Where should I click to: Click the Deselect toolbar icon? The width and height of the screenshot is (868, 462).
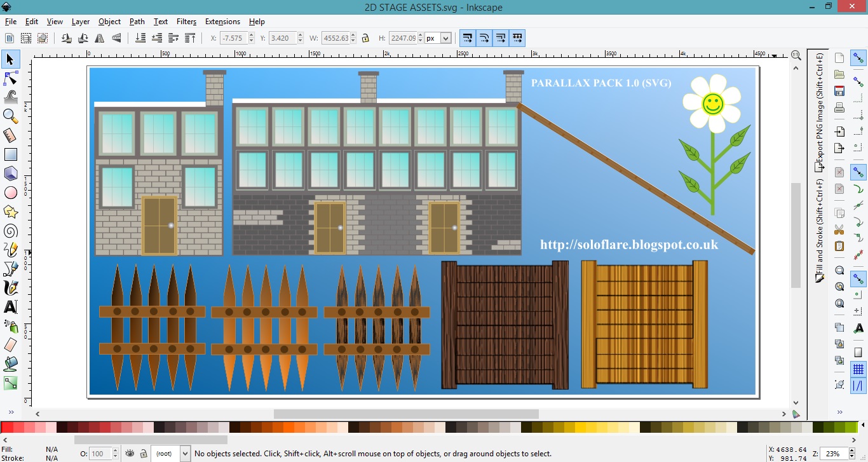tap(43, 38)
